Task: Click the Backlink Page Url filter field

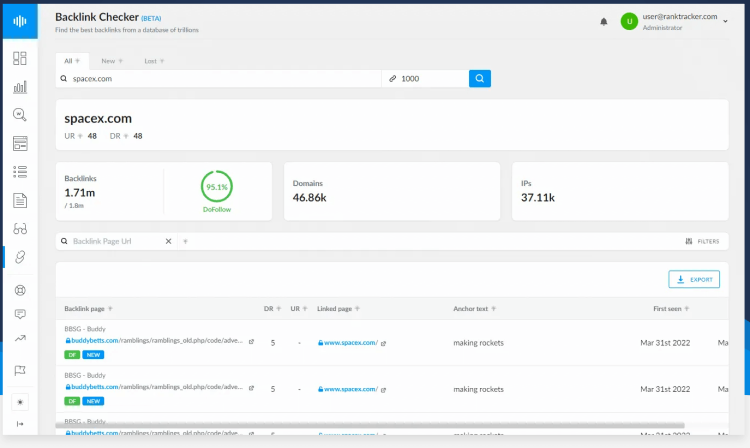Action: click(118, 241)
